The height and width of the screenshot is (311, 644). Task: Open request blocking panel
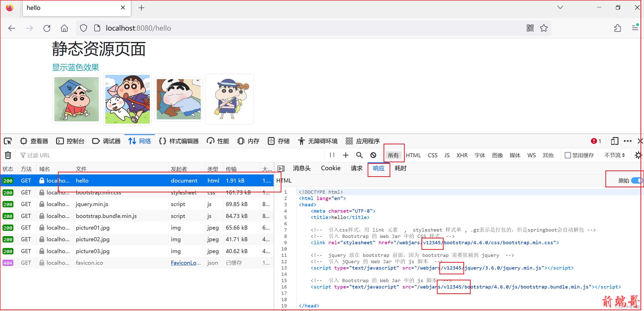coord(373,155)
